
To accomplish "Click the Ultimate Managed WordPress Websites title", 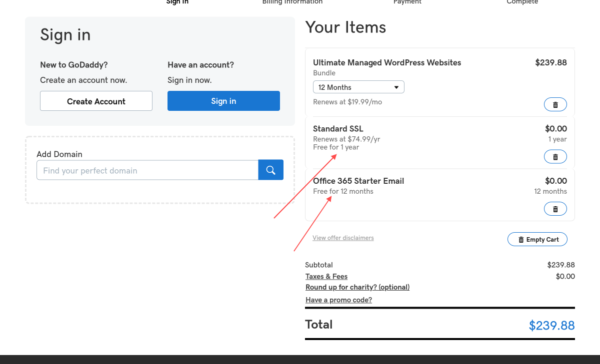I will click(x=387, y=62).
